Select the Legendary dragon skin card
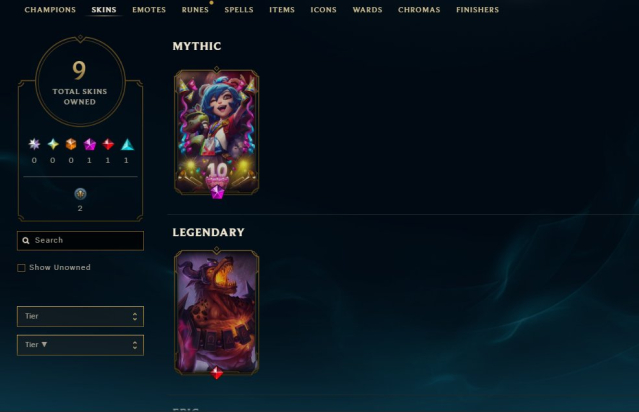 pyautogui.click(x=216, y=313)
